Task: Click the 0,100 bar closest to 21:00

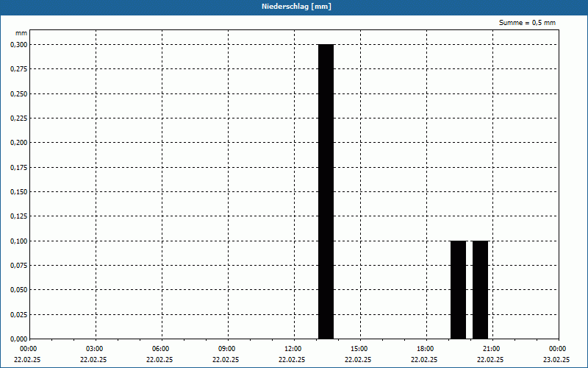Action: [481, 290]
